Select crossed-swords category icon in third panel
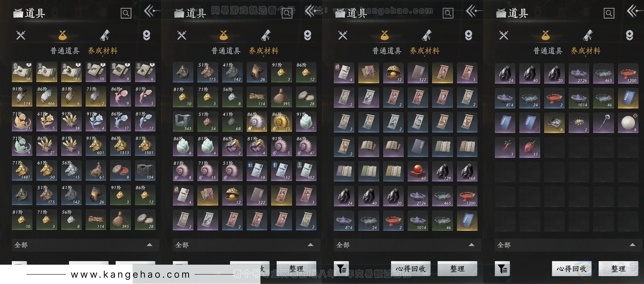644x284 pixels. pyautogui.click(x=343, y=35)
